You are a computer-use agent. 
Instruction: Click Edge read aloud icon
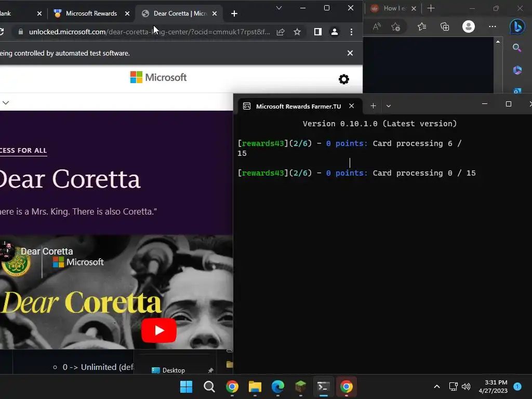[x=377, y=26]
